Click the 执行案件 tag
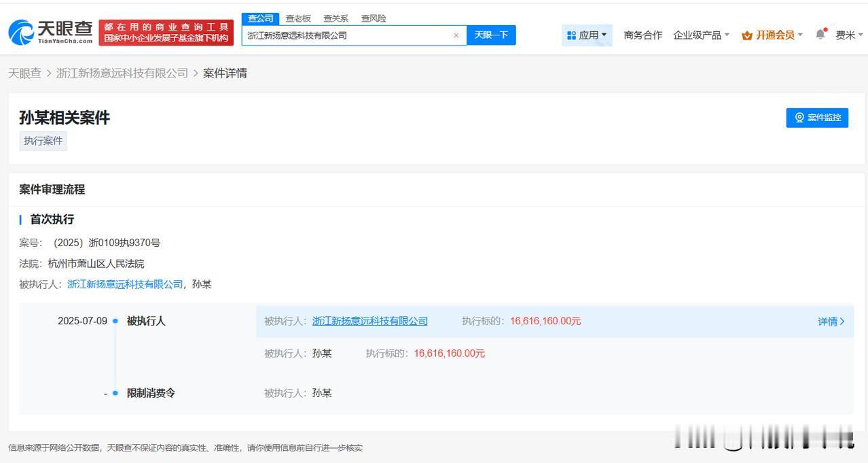This screenshot has width=868, height=463. click(x=43, y=141)
